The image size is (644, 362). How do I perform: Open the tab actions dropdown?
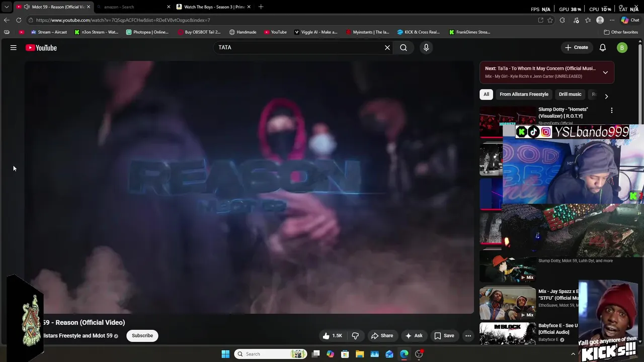6,7
